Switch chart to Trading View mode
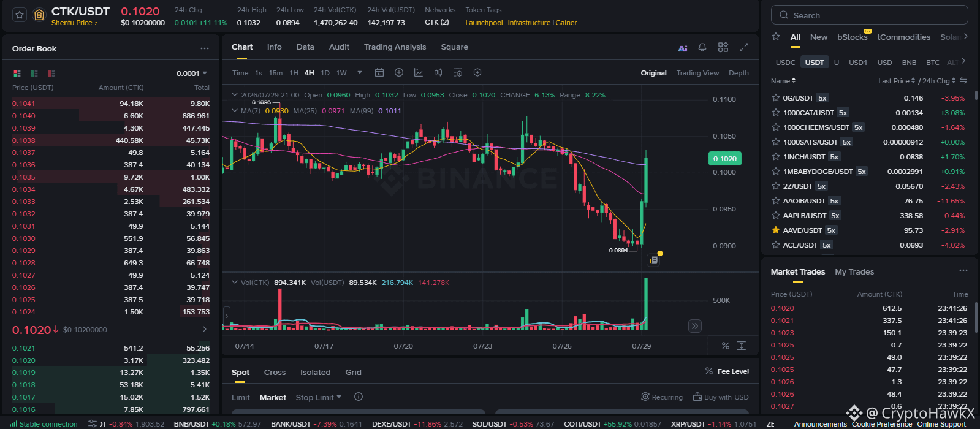The image size is (980, 429). [697, 73]
